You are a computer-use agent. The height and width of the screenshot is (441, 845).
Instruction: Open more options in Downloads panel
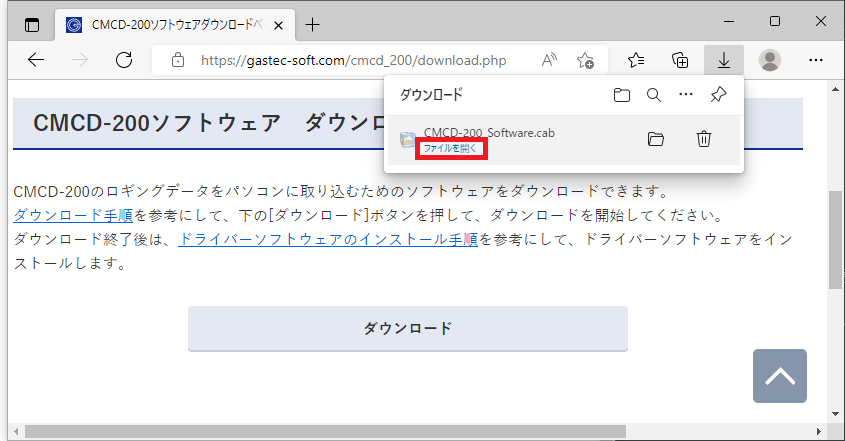click(685, 94)
